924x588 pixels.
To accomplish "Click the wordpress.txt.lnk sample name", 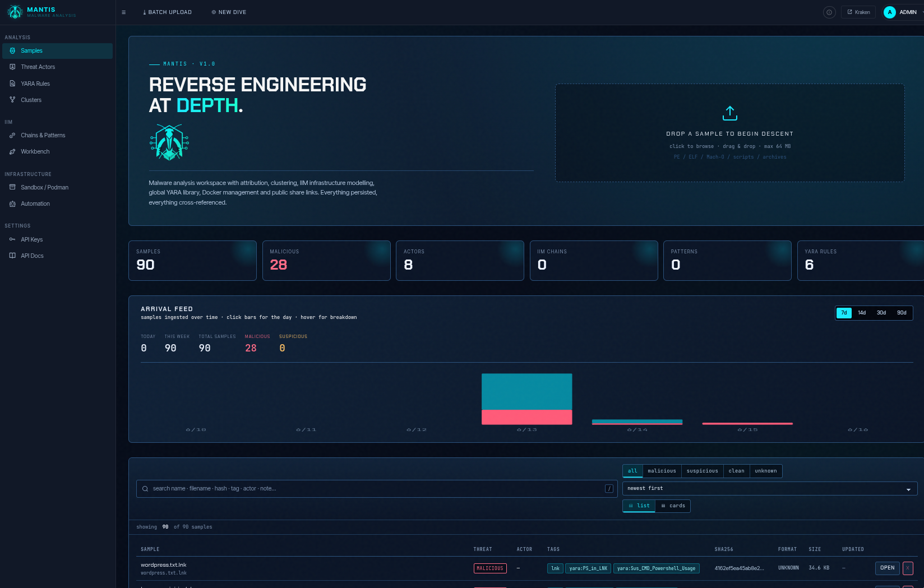I will 164,565.
